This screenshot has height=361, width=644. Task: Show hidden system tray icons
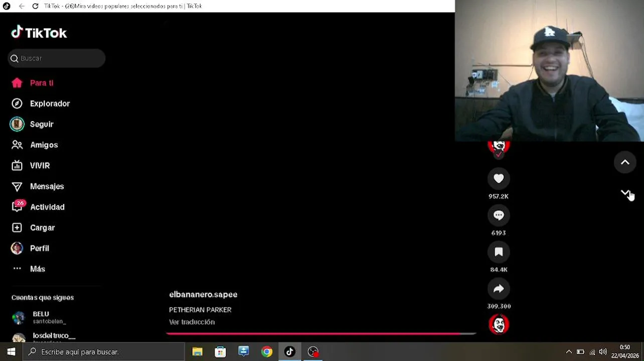[x=569, y=352]
